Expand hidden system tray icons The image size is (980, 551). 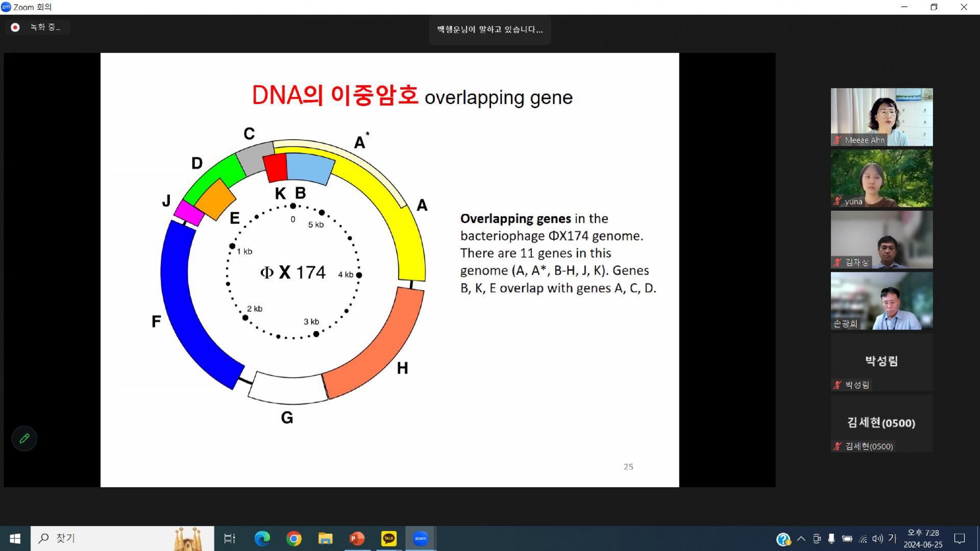[x=801, y=539]
